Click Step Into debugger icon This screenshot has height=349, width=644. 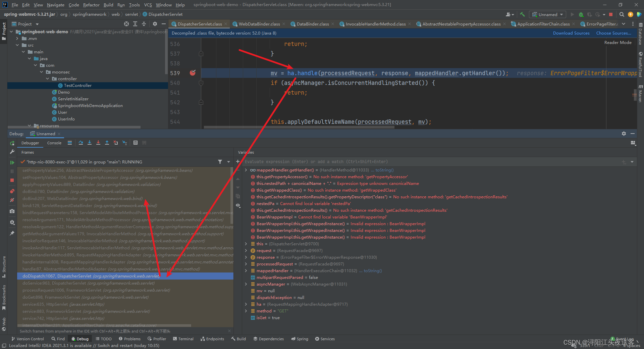tap(90, 143)
